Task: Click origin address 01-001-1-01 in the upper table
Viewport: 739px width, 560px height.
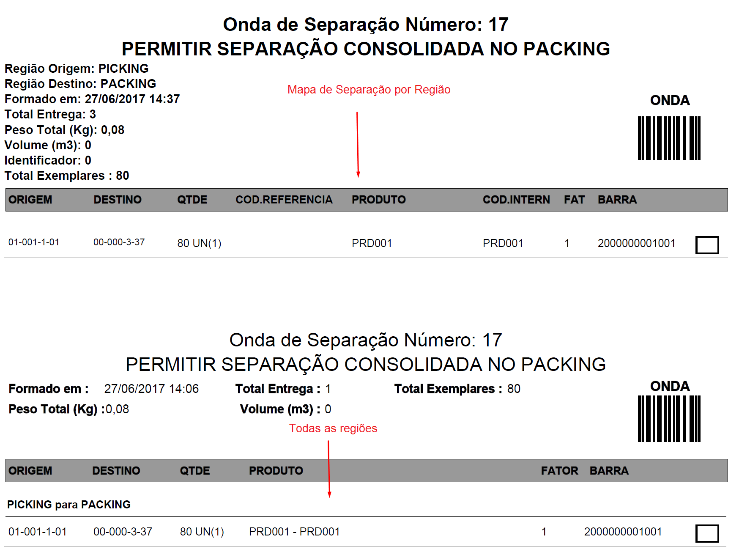Action: point(34,242)
